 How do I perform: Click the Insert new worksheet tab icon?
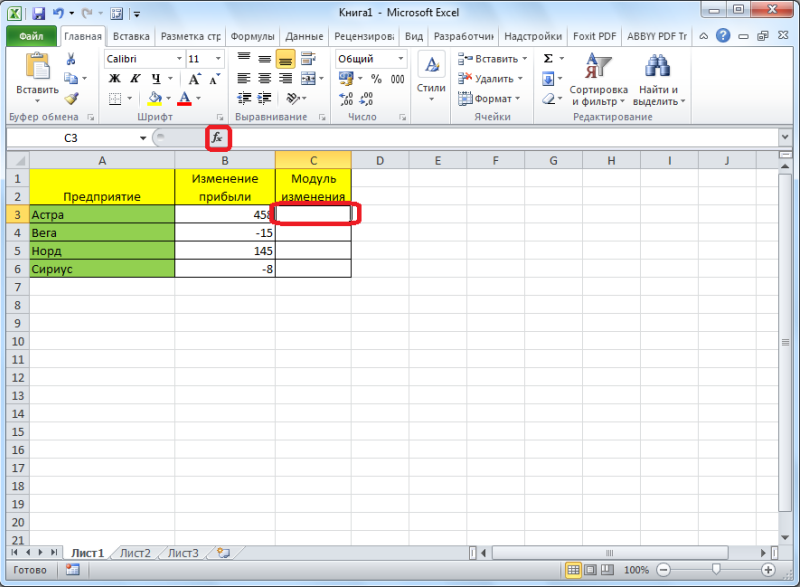(223, 553)
